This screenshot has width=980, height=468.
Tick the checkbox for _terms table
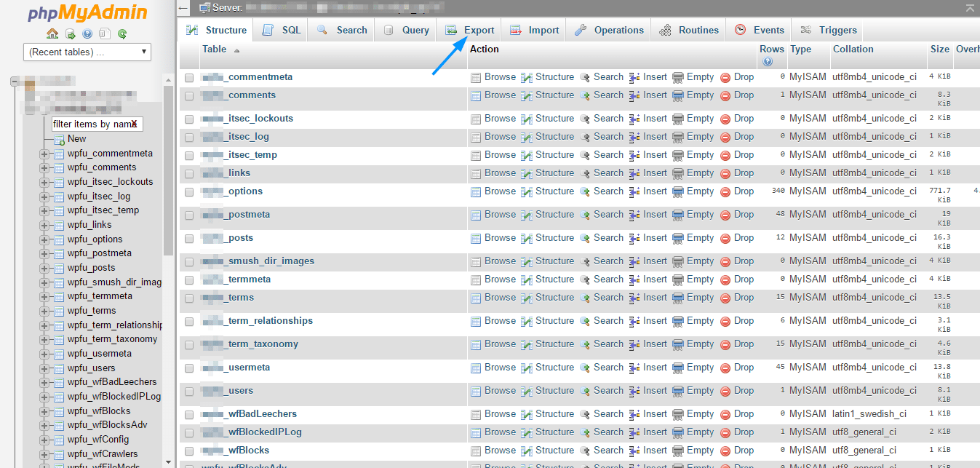coord(189,298)
